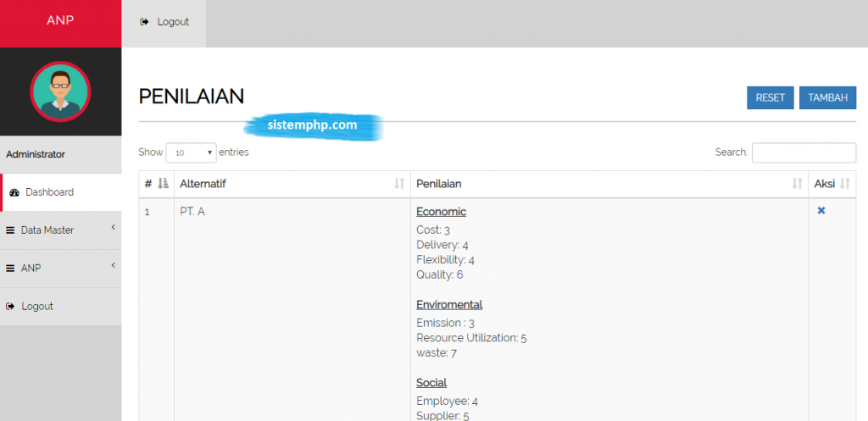Sort by the Alternatif column arrows

click(x=399, y=184)
